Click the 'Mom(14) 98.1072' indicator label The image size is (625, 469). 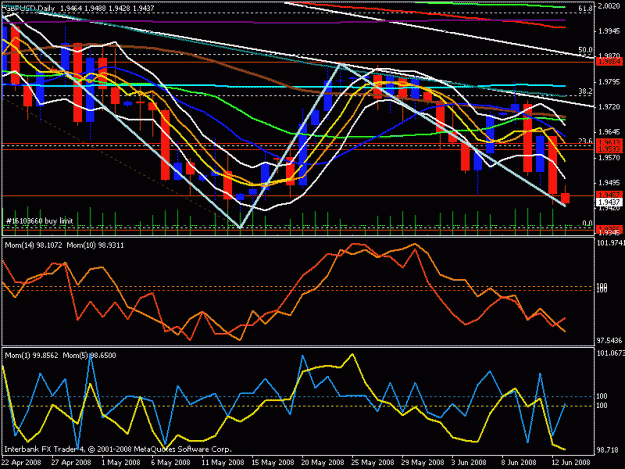(33, 245)
